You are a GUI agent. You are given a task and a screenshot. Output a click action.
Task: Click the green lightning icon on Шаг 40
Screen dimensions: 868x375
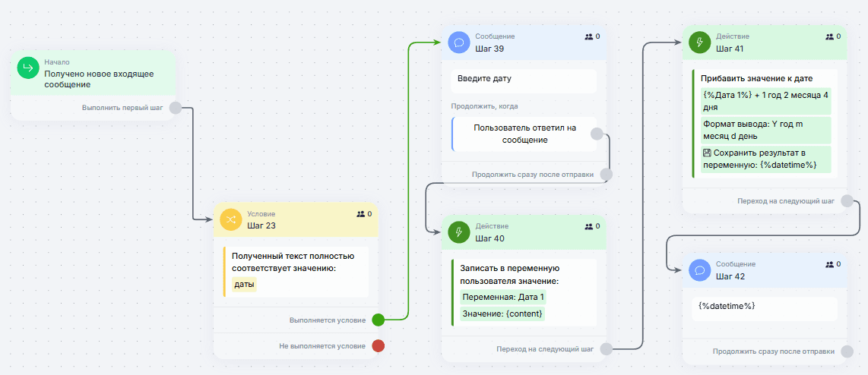tap(459, 232)
